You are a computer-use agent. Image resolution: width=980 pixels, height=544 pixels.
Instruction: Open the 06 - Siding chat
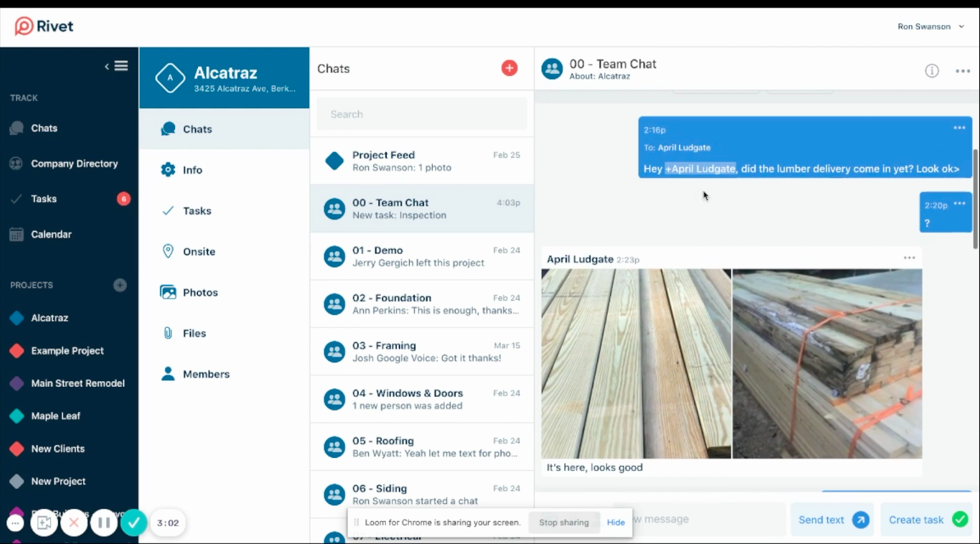pyautogui.click(x=422, y=494)
